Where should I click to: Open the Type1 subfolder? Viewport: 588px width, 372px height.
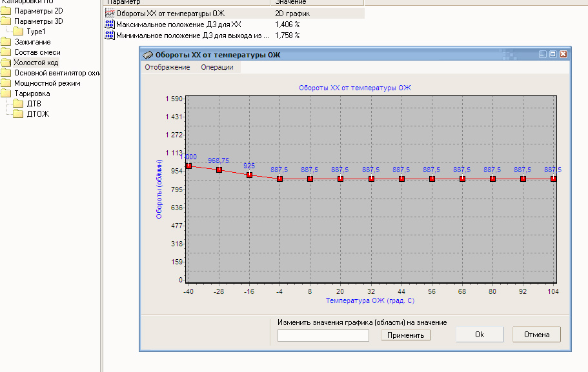[36, 32]
